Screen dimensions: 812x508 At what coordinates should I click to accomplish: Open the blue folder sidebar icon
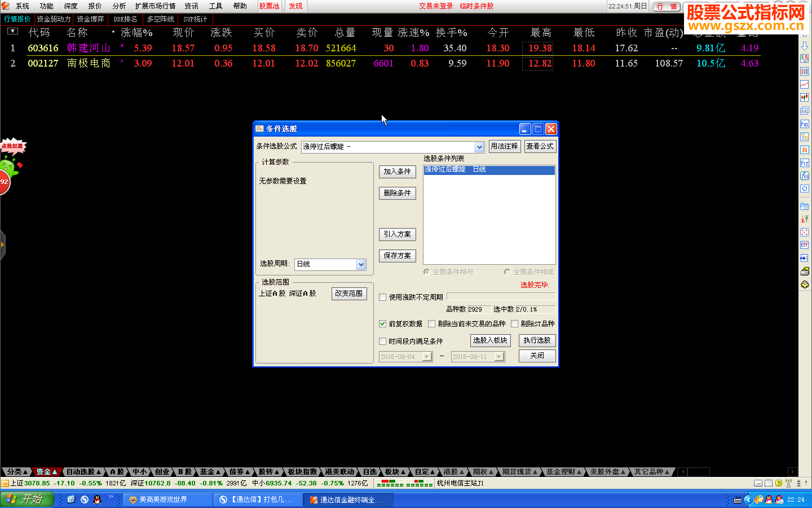tap(805, 206)
